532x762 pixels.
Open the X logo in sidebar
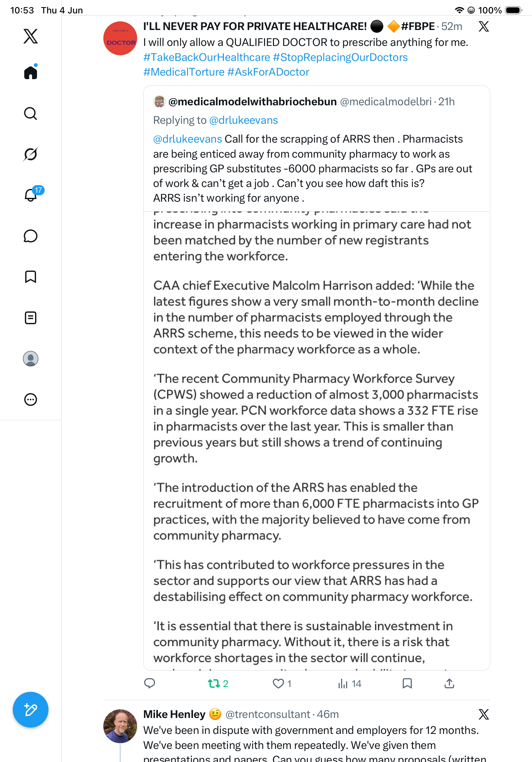[31, 36]
